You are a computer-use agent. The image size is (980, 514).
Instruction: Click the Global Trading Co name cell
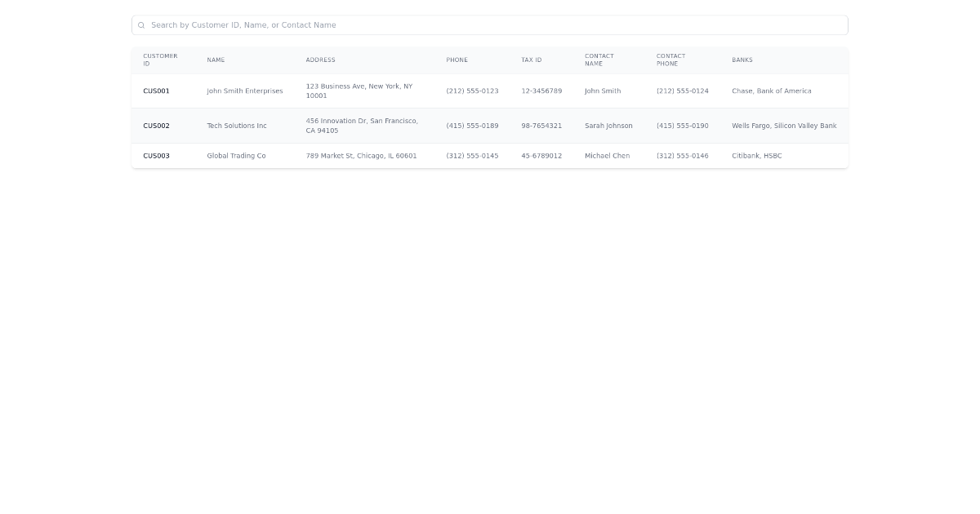click(x=236, y=156)
